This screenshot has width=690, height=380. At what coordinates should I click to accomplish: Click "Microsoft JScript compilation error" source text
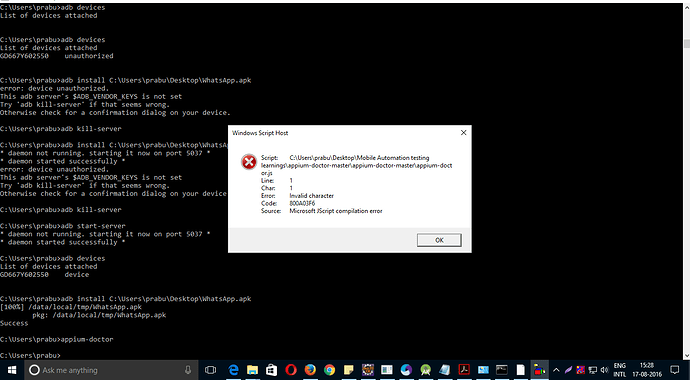point(336,211)
